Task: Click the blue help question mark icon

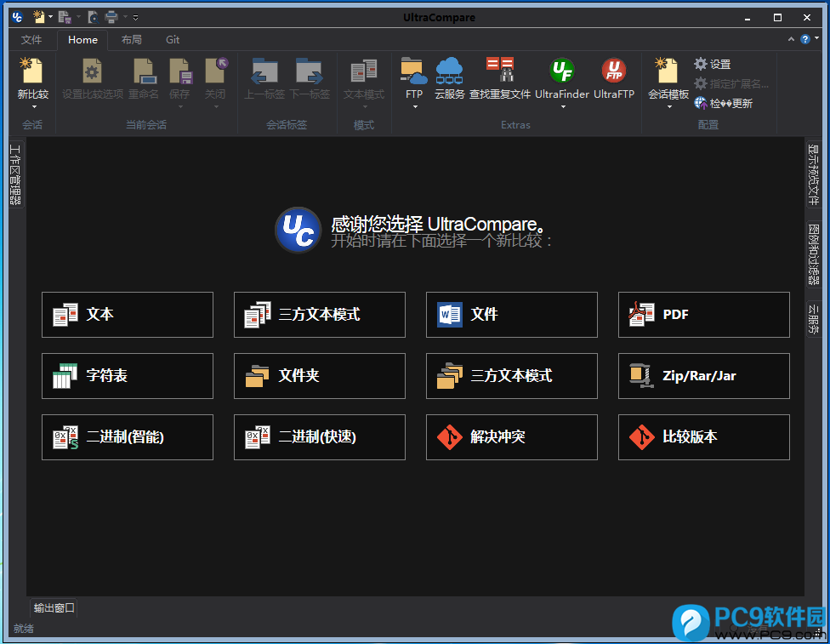Action: (x=805, y=39)
